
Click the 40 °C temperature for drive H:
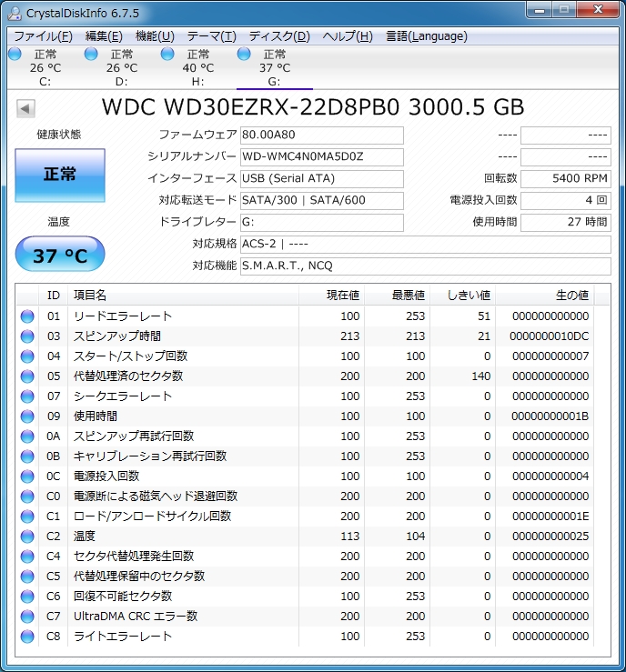tap(198, 68)
